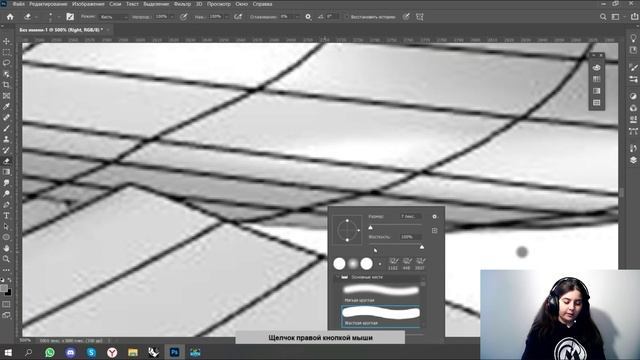This screenshot has height=360, width=640.
Task: Open the Справка menu
Action: pos(262,4)
